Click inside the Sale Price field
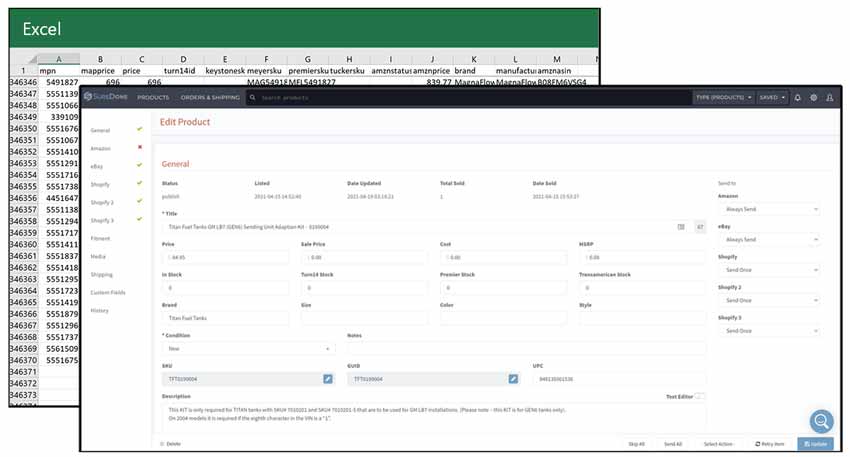Image resolution: width=850 pixels, height=457 pixels. (x=364, y=258)
